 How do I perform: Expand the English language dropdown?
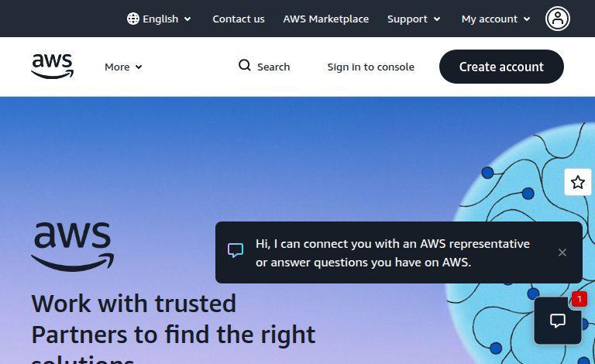159,19
